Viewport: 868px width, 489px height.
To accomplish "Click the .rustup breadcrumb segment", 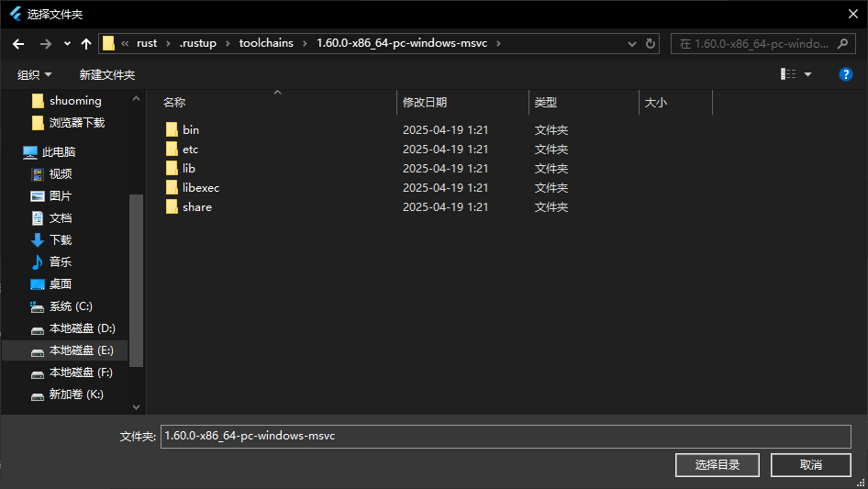I will 197,43.
